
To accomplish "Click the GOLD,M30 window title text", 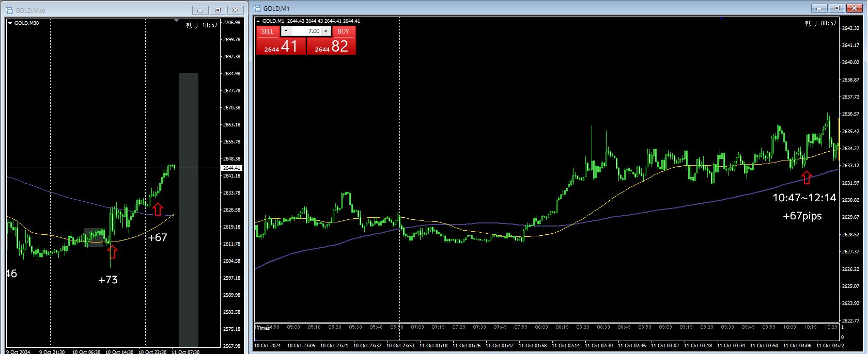I will tap(30, 10).
